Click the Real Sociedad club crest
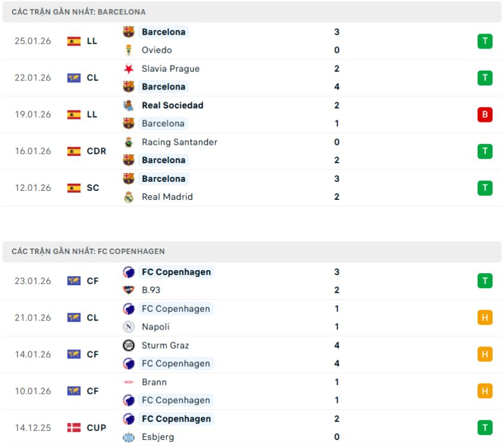Image resolution: width=504 pixels, height=446 pixels. tap(128, 106)
